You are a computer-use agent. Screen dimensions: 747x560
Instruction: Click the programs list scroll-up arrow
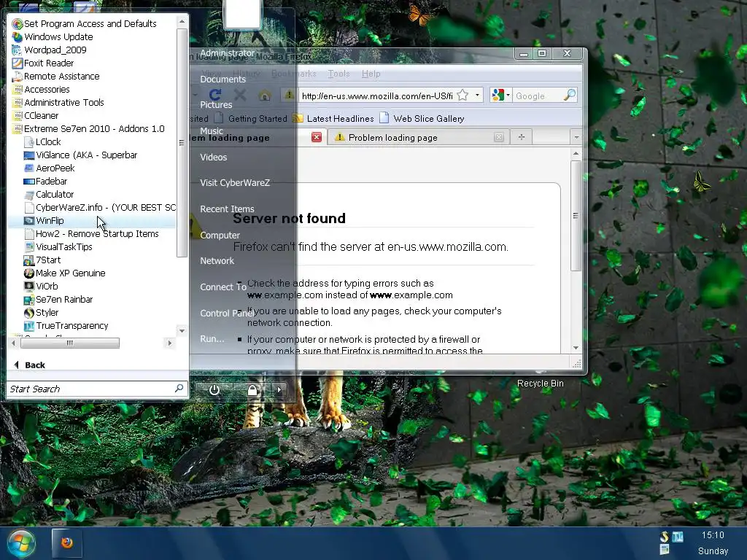182,21
